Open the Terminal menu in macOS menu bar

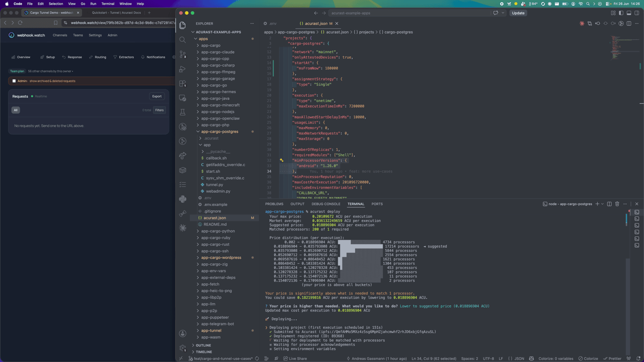108,4
